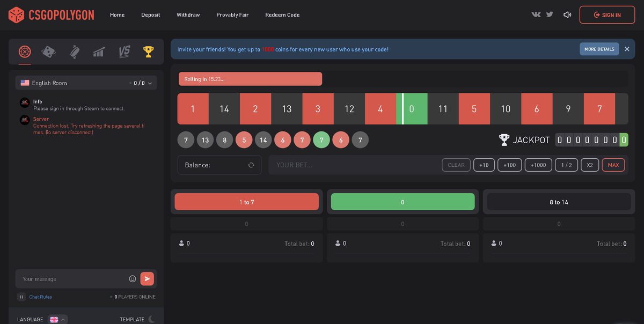The image size is (644, 324).
Task: Add 10 to bet with +10
Action: point(484,165)
